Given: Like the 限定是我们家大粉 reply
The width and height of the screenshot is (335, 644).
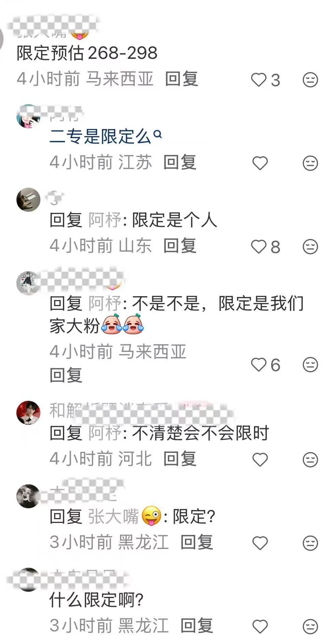Looking at the screenshot, I should 259,365.
